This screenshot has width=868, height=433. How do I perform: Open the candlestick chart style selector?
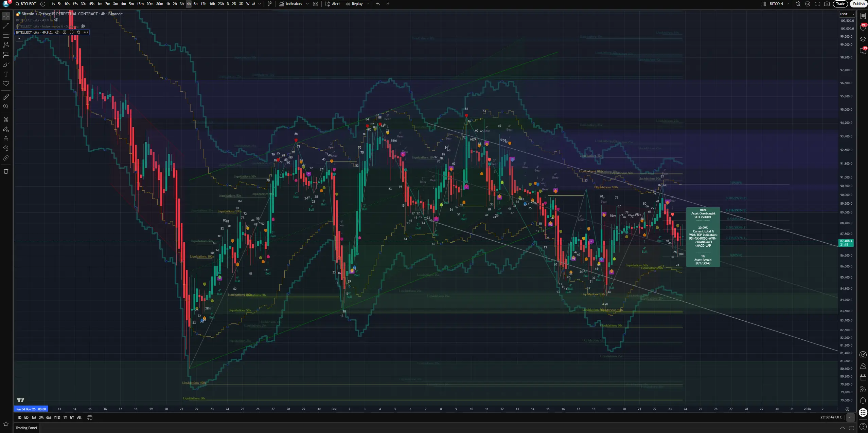(x=269, y=4)
